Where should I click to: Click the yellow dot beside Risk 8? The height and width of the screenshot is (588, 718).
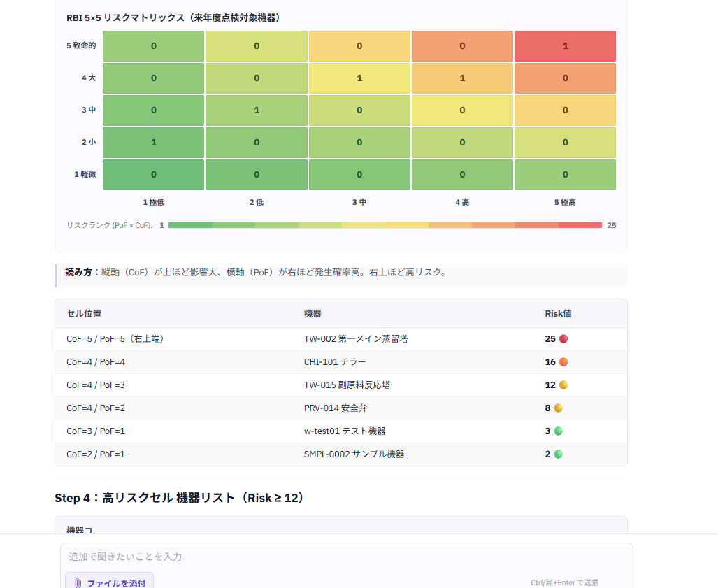(x=558, y=408)
